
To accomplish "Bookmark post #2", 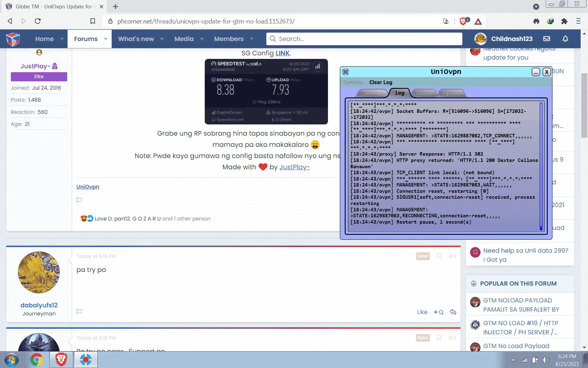I will click(x=439, y=256).
